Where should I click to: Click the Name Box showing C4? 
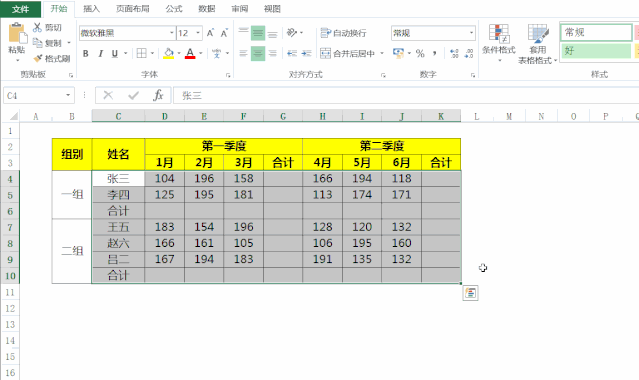pyautogui.click(x=34, y=95)
